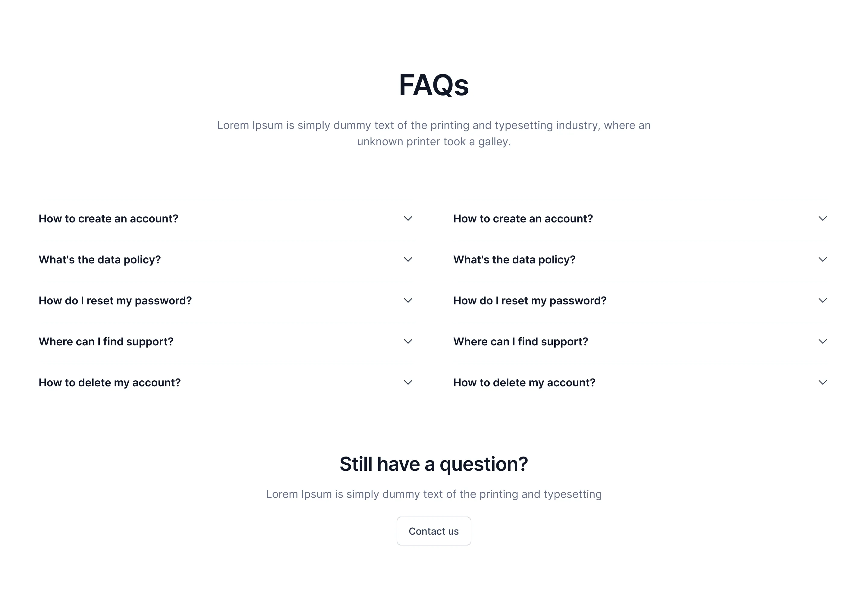Expand the right 'How to delete my account?' chevron
Viewport: 868px width, 613px height.
822,382
